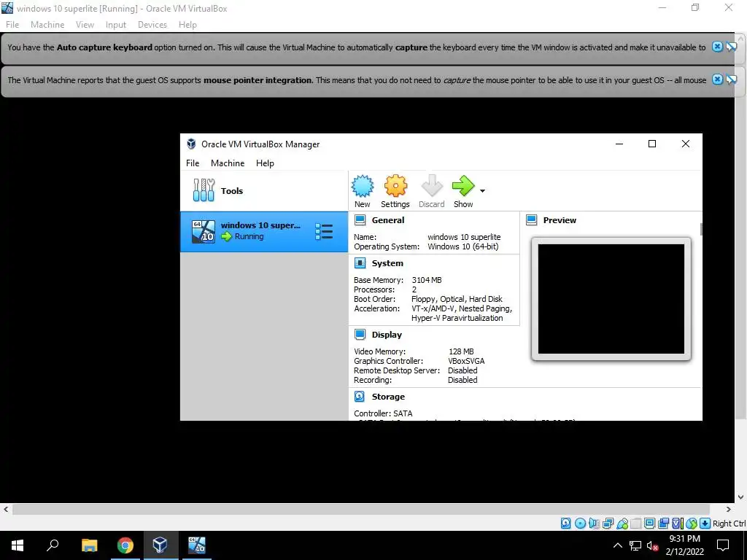Click details pane vertical scrollbar in Manager

pos(701,229)
